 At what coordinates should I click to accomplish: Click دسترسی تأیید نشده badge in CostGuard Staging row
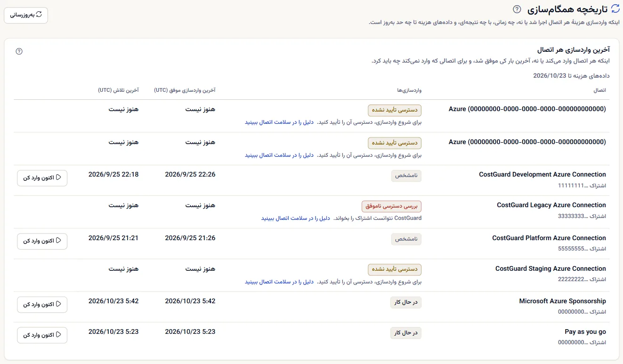(395, 269)
